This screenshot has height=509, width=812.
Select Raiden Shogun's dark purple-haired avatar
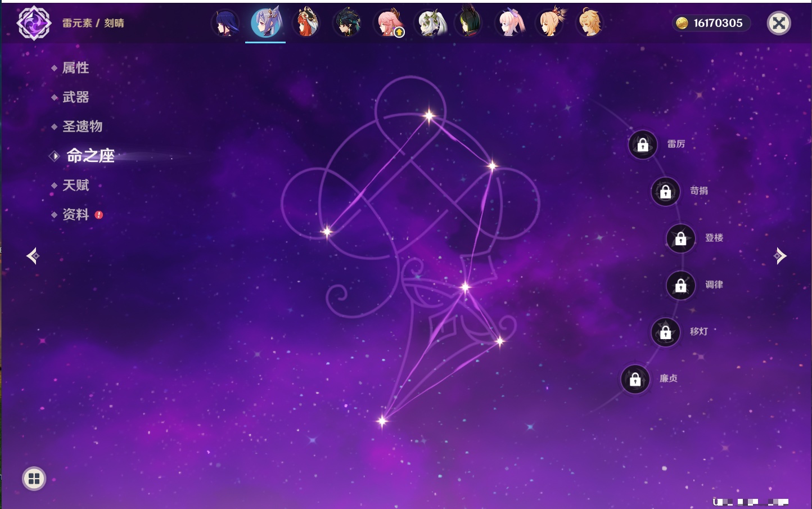(x=225, y=23)
